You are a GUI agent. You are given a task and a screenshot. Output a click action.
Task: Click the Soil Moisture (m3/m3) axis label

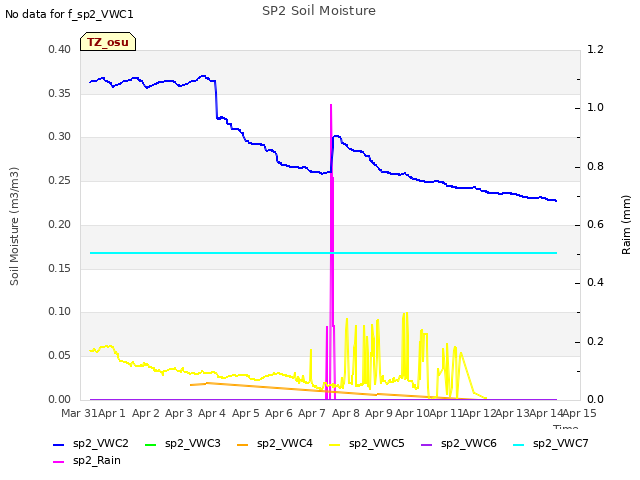tap(14, 226)
